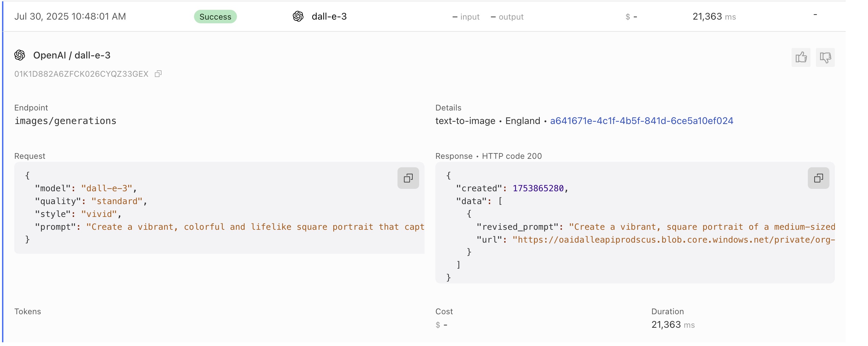
Task: Click the England region text in Details
Action: 523,121
